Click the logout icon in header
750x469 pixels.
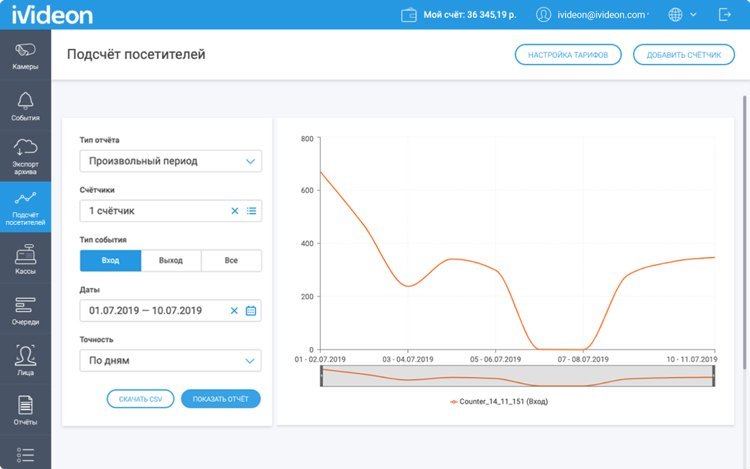[724, 15]
